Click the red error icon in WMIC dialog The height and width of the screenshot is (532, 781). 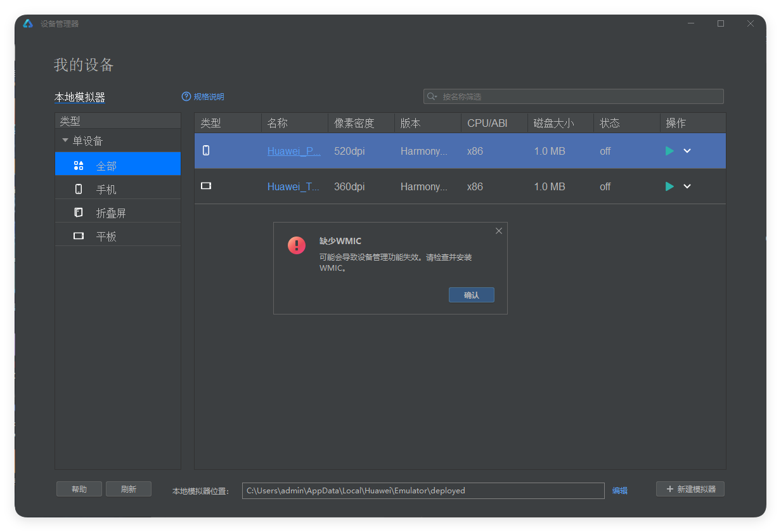(x=297, y=245)
